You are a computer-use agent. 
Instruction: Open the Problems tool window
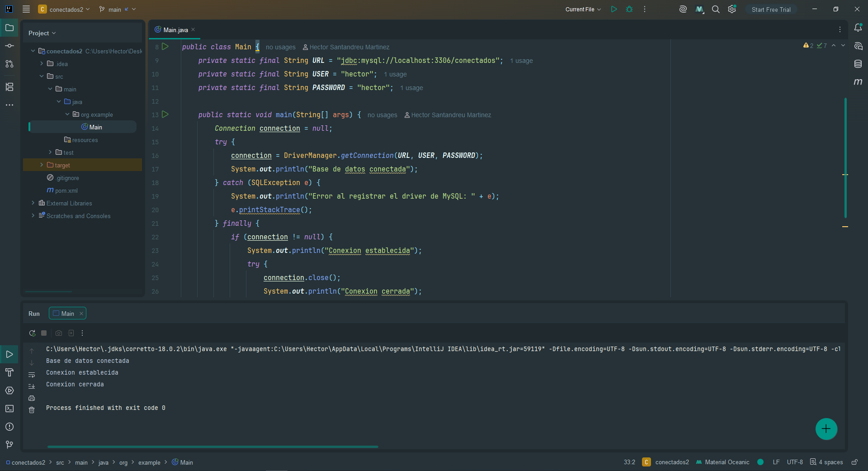(9, 427)
